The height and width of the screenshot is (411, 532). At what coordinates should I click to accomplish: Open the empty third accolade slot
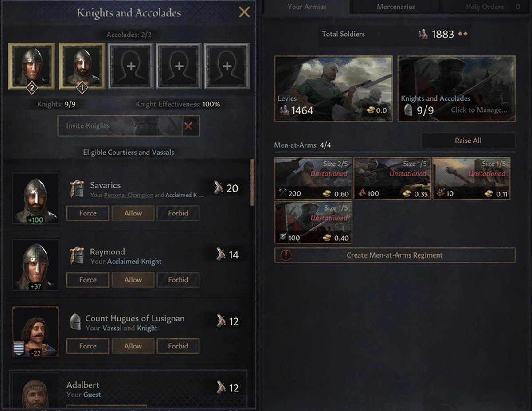coord(131,66)
